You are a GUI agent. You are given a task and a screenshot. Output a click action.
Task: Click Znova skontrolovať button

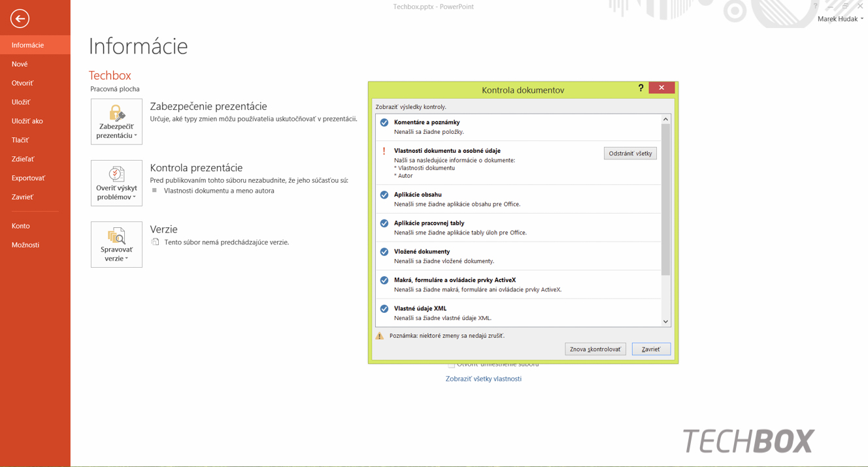595,349
